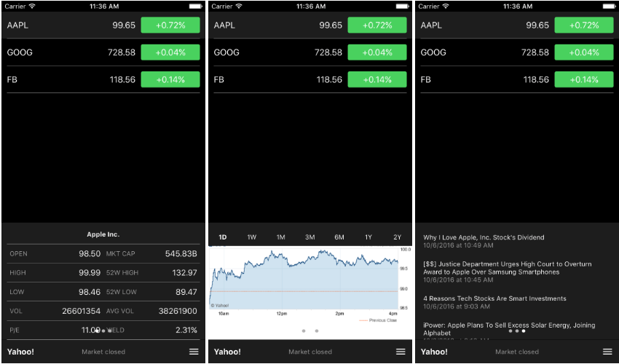Toggle FB +0.14% change badge on stats screen
The height and width of the screenshot is (364, 619).
click(170, 79)
